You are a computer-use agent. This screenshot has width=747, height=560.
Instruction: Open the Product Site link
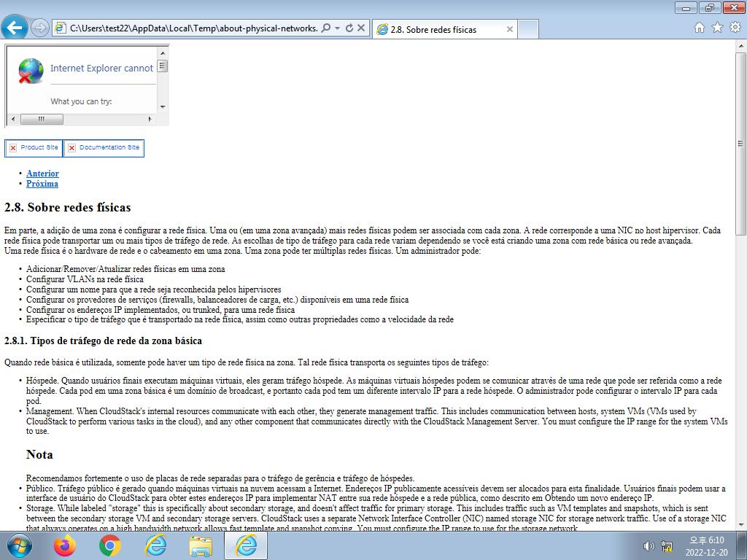(x=34, y=147)
